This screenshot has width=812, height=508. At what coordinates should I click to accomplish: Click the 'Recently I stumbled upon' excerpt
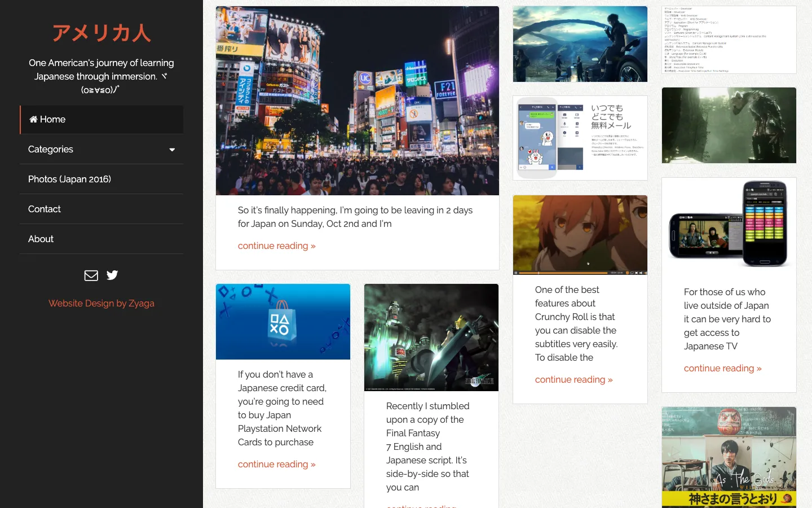[428, 446]
